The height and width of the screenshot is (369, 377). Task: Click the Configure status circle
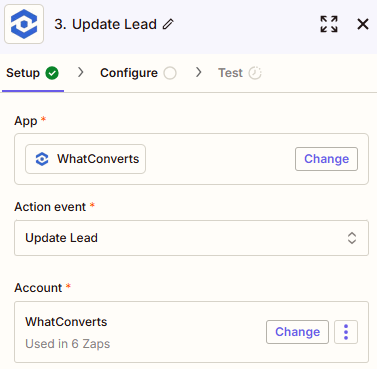click(x=170, y=73)
